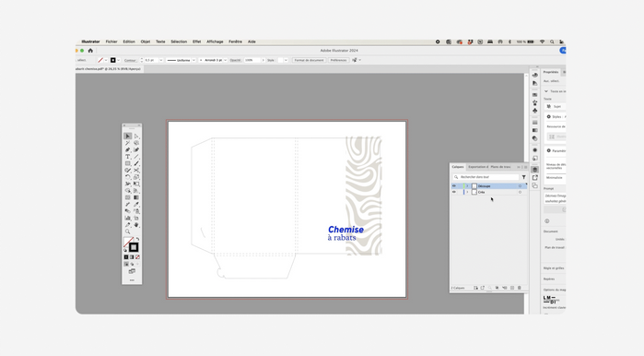Expand the Découpe layer

tap(467, 186)
